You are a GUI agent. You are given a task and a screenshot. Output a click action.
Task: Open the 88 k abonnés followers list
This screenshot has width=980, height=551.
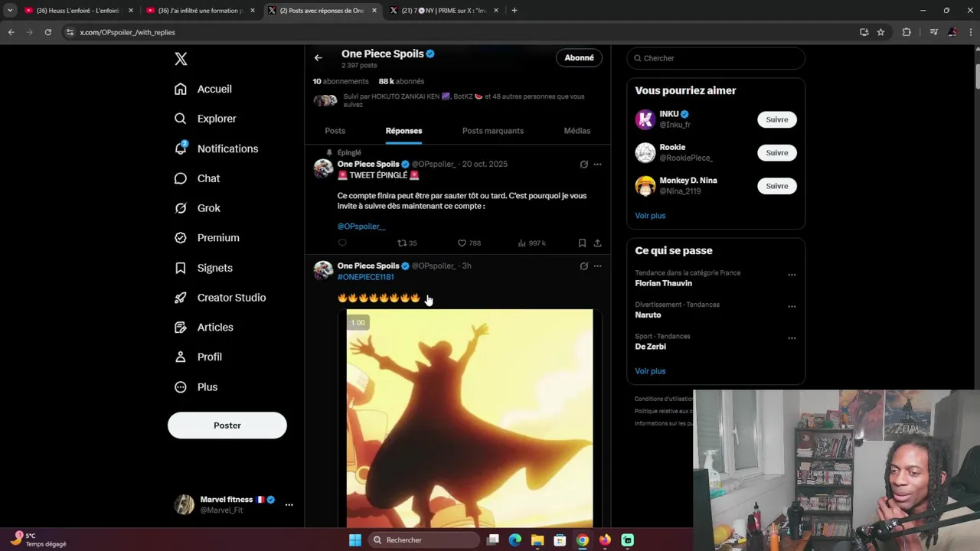point(401,81)
